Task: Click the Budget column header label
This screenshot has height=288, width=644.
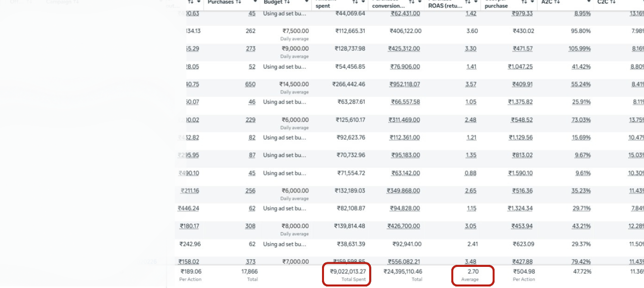Action: (273, 2)
